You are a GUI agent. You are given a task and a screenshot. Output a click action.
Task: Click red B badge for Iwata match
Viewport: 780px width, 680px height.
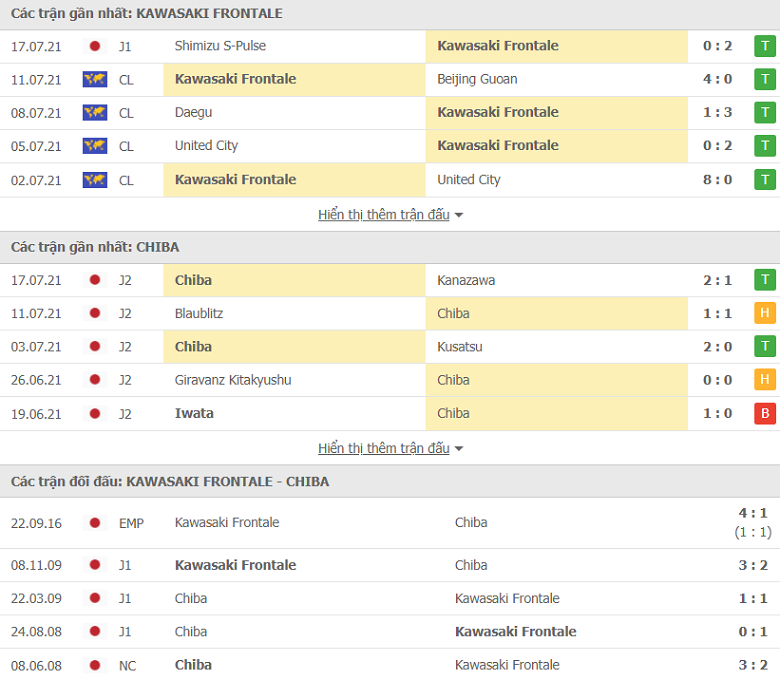tap(765, 413)
